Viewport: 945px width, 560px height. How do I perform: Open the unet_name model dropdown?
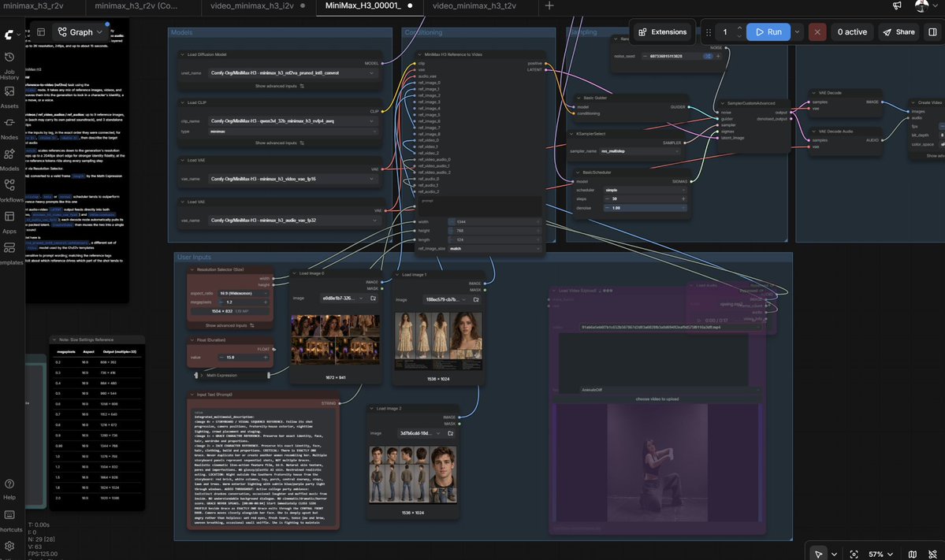point(292,73)
